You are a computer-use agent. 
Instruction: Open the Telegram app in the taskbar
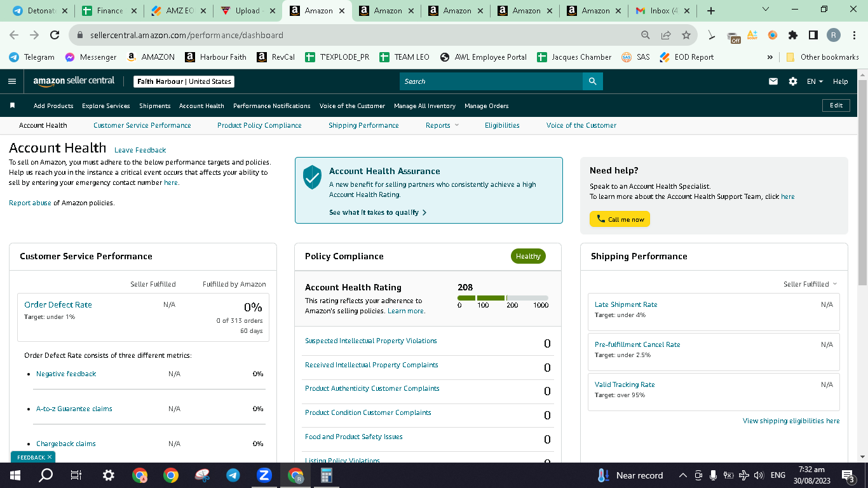(x=233, y=475)
